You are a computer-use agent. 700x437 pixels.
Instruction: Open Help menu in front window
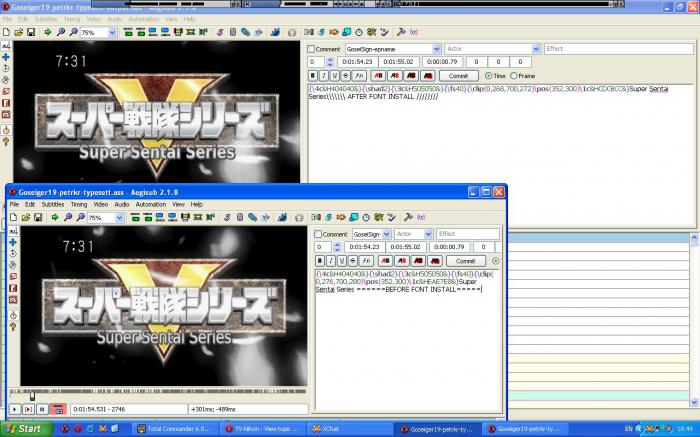click(196, 204)
